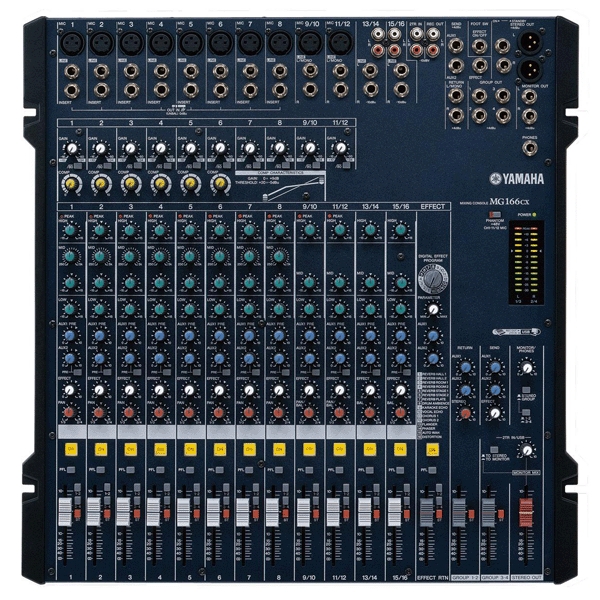Click the green POWER indicator LED
The image size is (600, 600).
(x=535, y=215)
